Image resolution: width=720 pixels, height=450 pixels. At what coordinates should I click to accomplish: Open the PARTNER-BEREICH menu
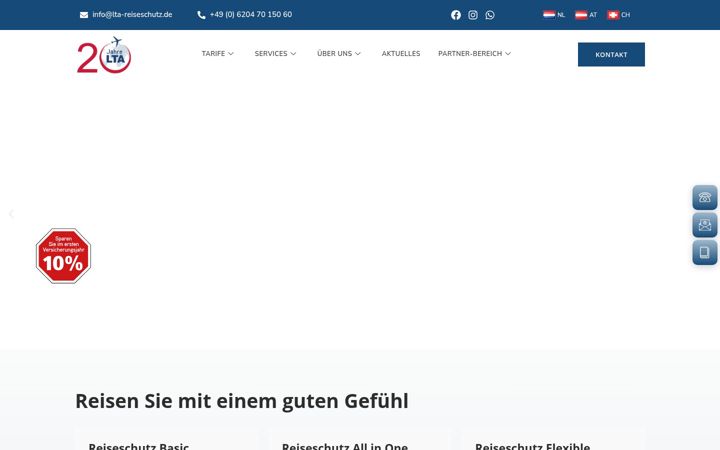[470, 54]
